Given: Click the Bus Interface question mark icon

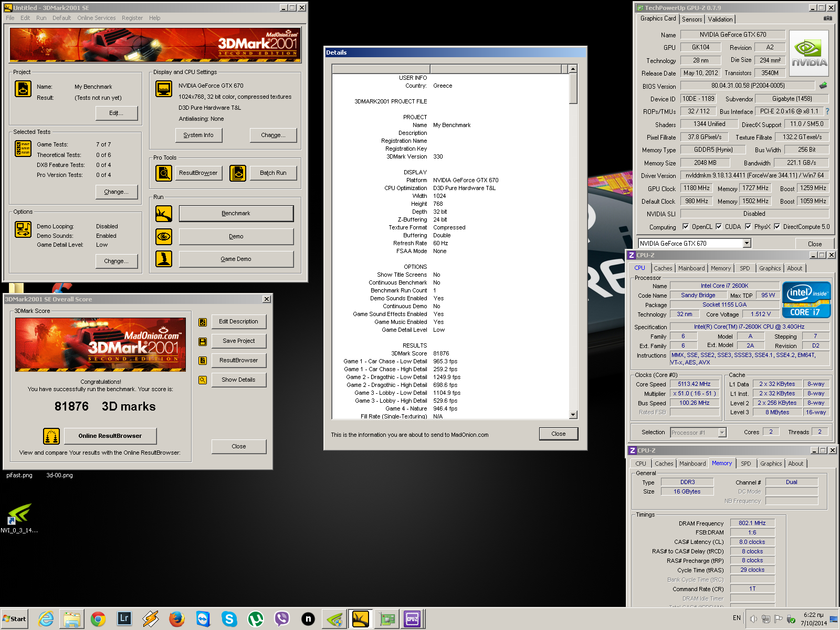Looking at the screenshot, I should pos(827,111).
